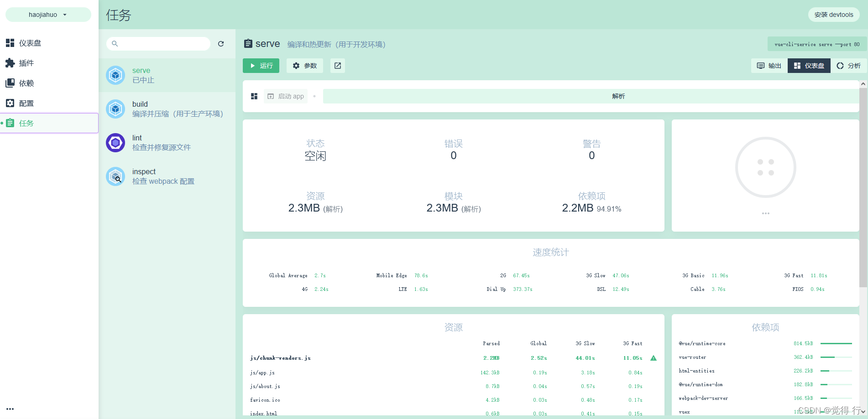Image resolution: width=868 pixels, height=419 pixels.
Task: Go to the 仪表盘 dashboard in sidebar
Action: pyautogui.click(x=49, y=43)
